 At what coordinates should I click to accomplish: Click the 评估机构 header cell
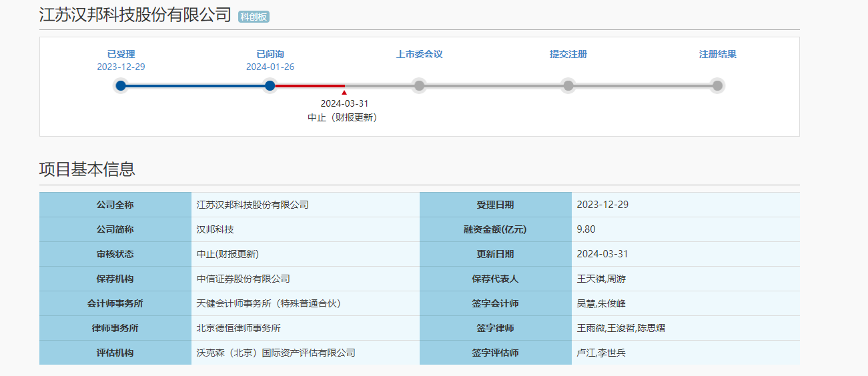click(x=115, y=353)
